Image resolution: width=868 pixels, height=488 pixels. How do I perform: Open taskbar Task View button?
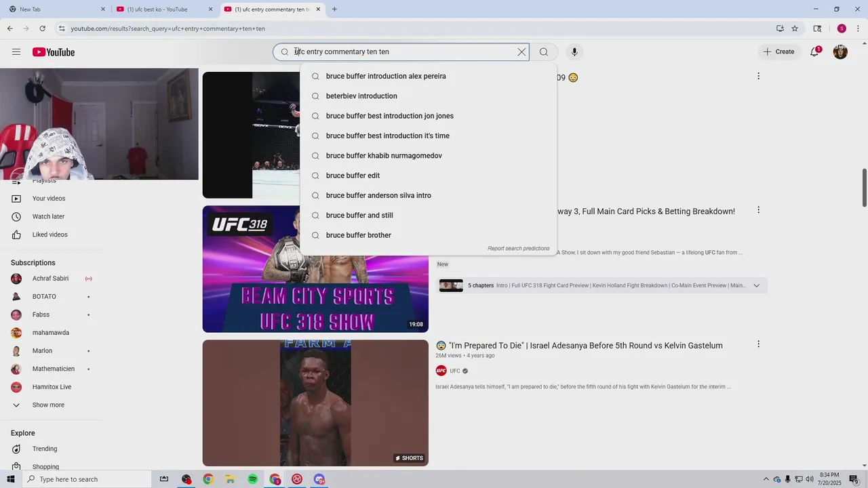point(164,479)
